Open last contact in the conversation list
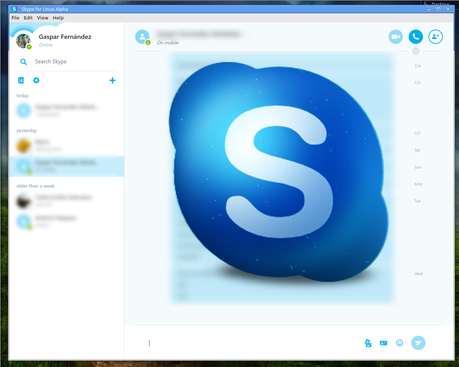This screenshot has width=459, height=367. click(67, 221)
